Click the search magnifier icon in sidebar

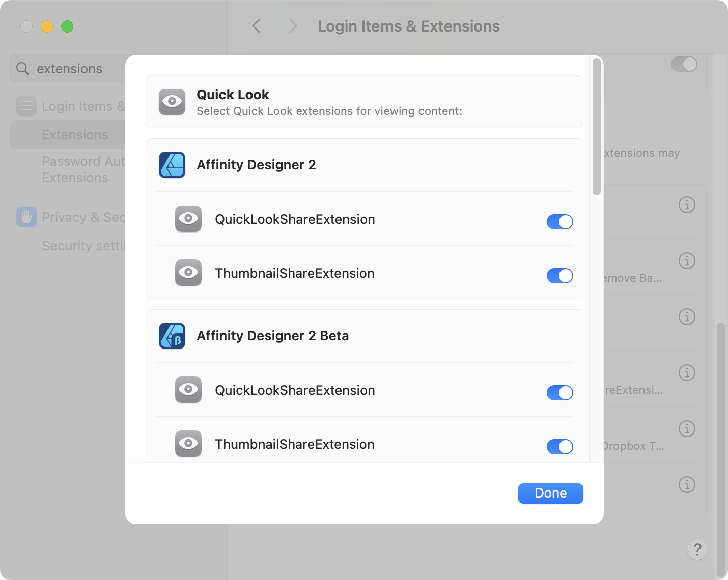pyautogui.click(x=22, y=68)
